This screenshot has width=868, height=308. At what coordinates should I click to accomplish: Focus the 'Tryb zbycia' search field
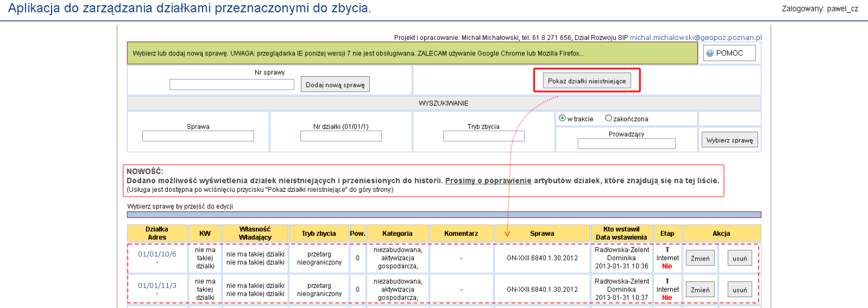[x=484, y=136]
